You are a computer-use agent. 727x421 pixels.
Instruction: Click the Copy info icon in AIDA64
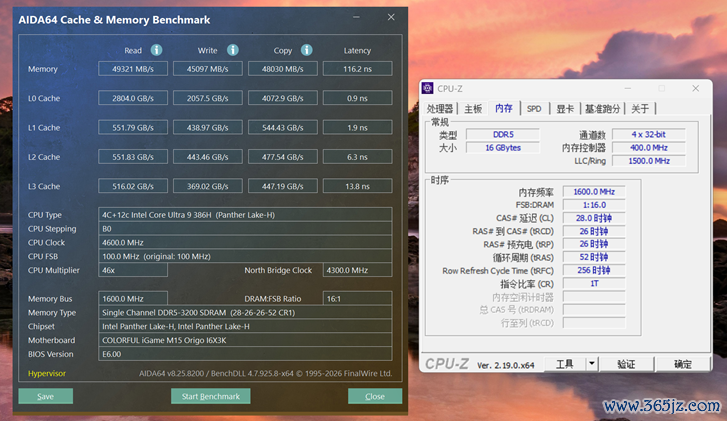click(x=306, y=50)
